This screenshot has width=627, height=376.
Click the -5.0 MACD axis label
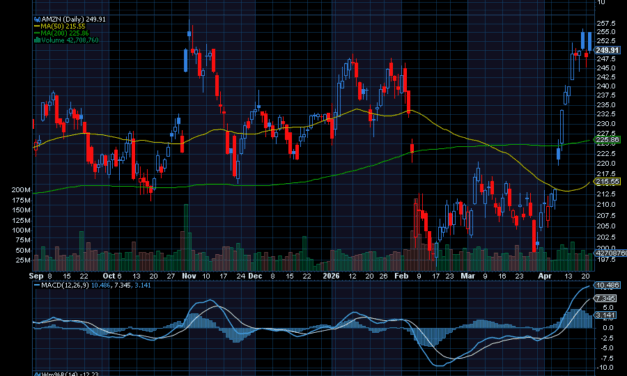point(608,348)
